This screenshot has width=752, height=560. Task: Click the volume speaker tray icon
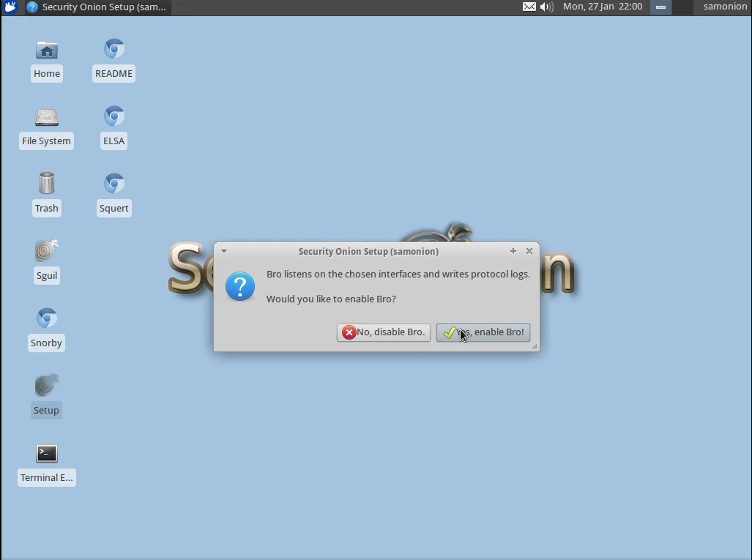point(546,7)
